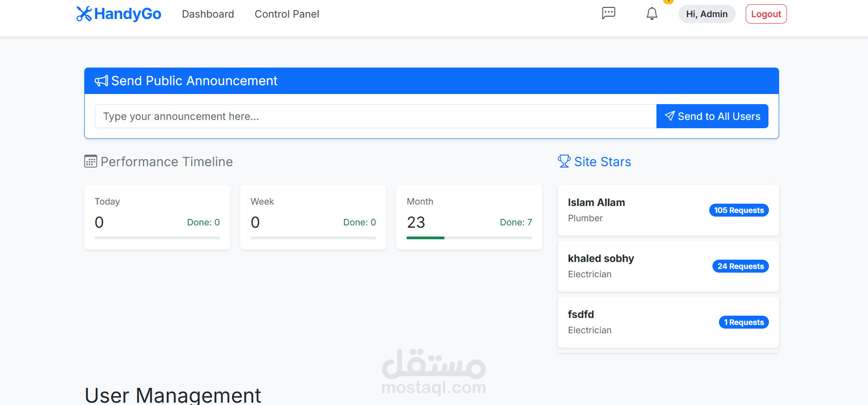Open the notifications bell
This screenshot has height=405, width=868.
click(652, 13)
